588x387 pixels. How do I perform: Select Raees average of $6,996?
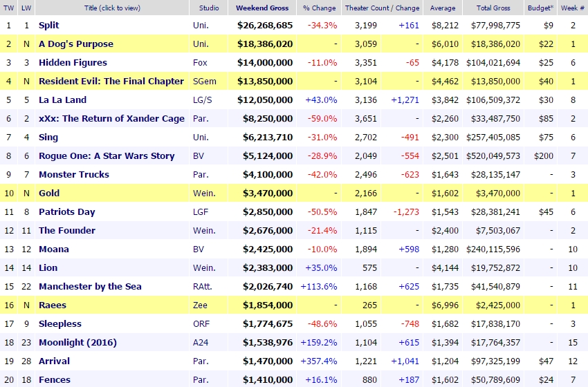point(445,305)
